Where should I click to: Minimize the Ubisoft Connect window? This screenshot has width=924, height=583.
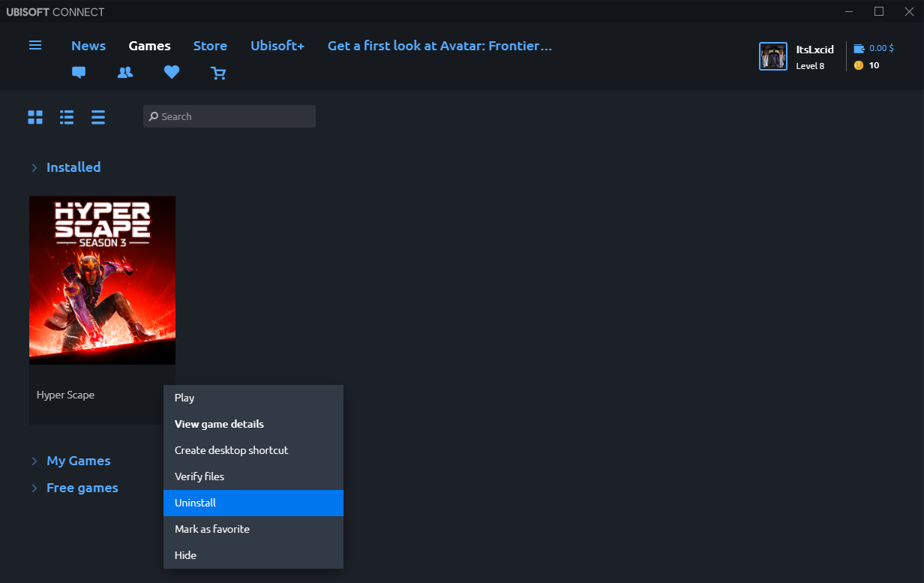[849, 11]
